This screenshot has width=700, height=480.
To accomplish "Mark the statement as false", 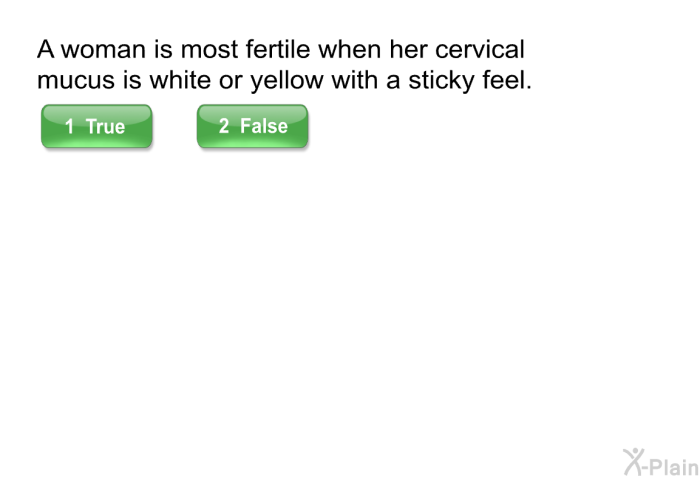I will (x=252, y=126).
